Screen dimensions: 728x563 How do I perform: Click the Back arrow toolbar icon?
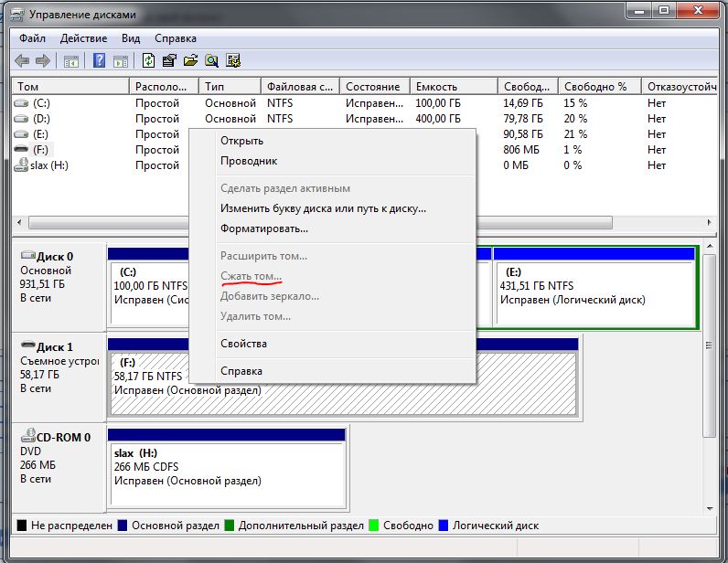click(x=23, y=61)
